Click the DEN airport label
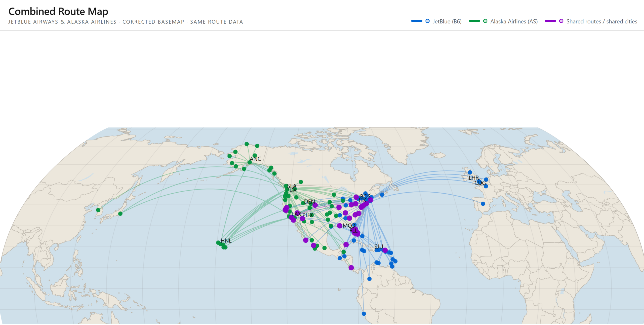 [x=309, y=202]
